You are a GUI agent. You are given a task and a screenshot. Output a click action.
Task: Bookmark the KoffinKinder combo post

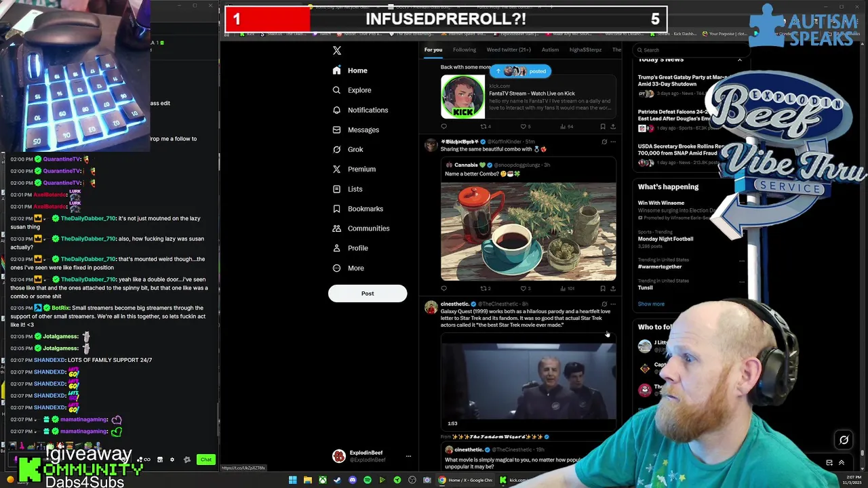point(603,288)
